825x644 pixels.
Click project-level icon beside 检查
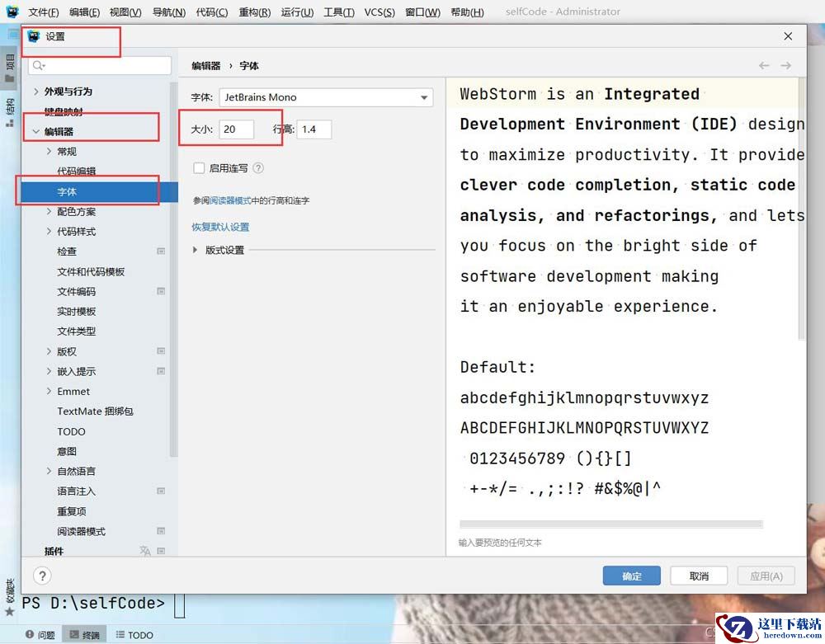point(161,251)
